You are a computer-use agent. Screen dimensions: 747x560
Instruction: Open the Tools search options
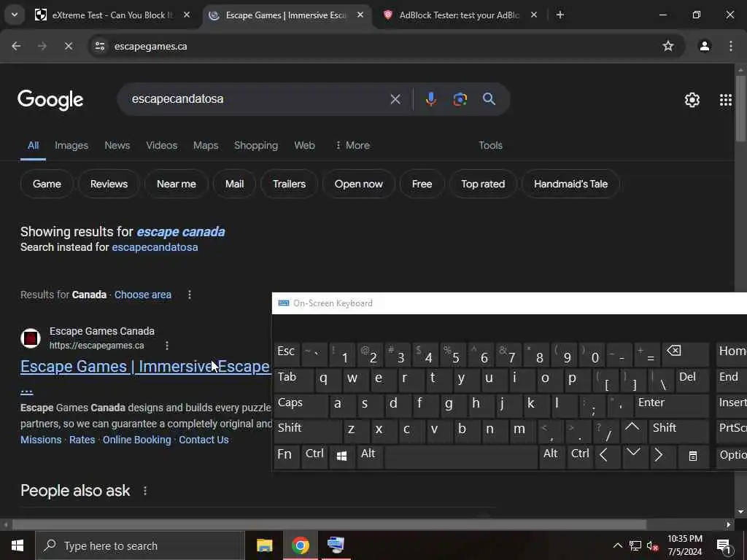click(490, 145)
